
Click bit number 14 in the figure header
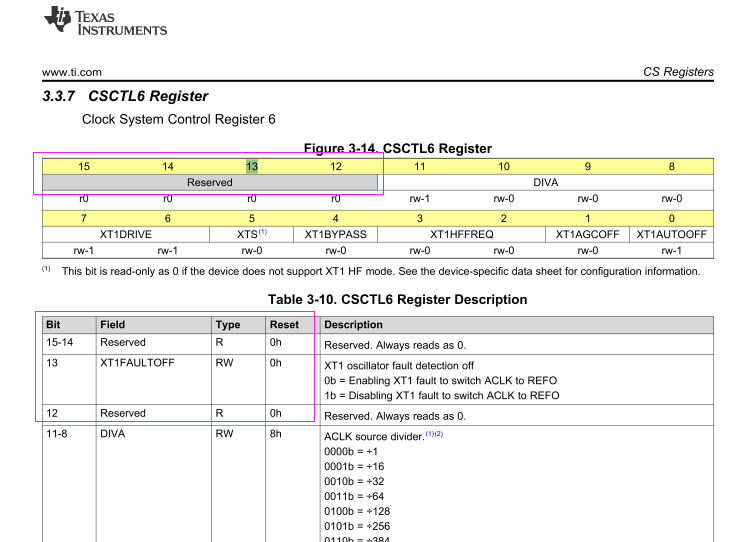point(168,167)
